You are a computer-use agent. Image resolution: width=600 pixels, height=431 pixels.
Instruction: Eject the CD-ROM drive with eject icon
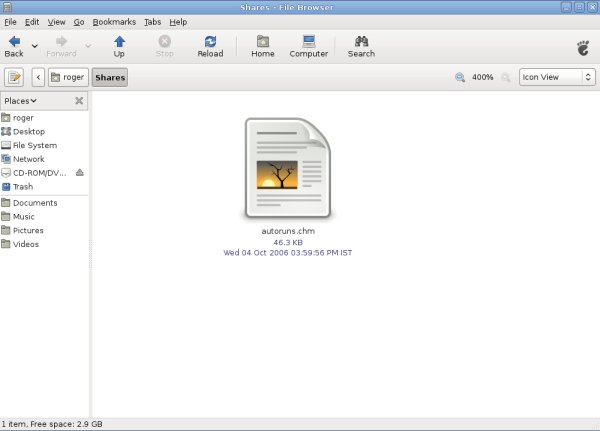click(x=80, y=173)
